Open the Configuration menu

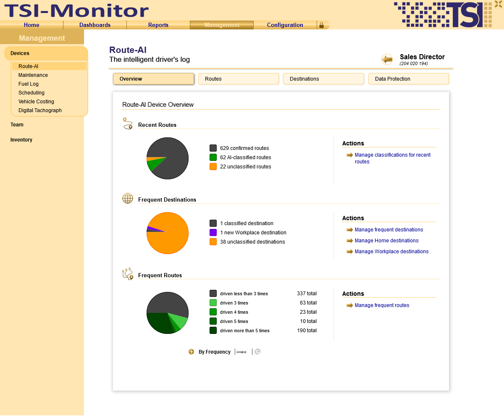[285, 25]
